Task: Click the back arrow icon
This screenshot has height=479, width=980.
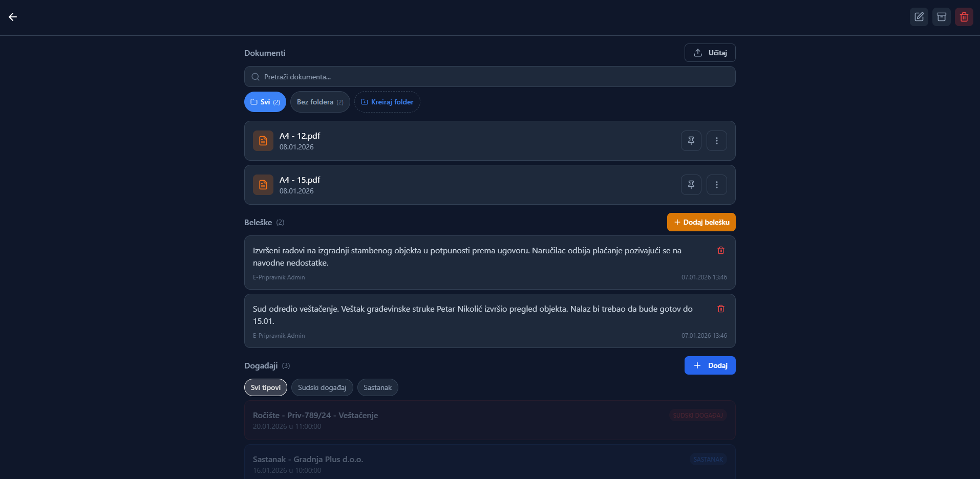Action: tap(13, 17)
